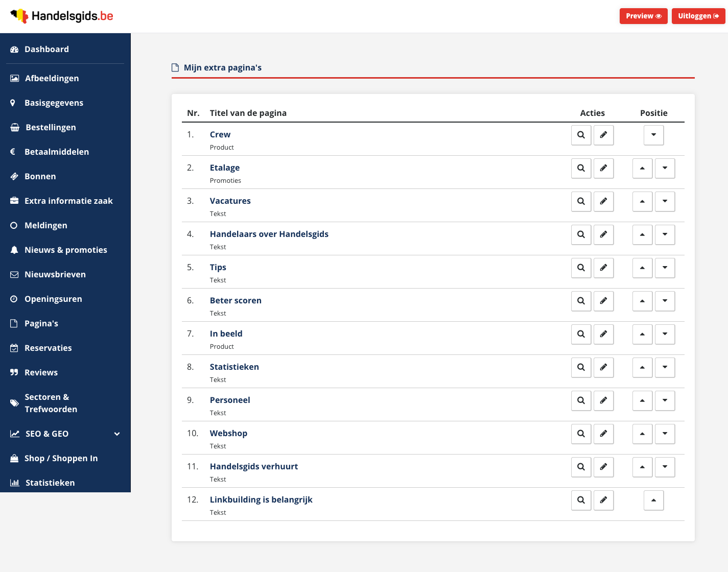728x572 pixels.
Task: Click the Handelsgids.be logo
Action: [x=62, y=16]
